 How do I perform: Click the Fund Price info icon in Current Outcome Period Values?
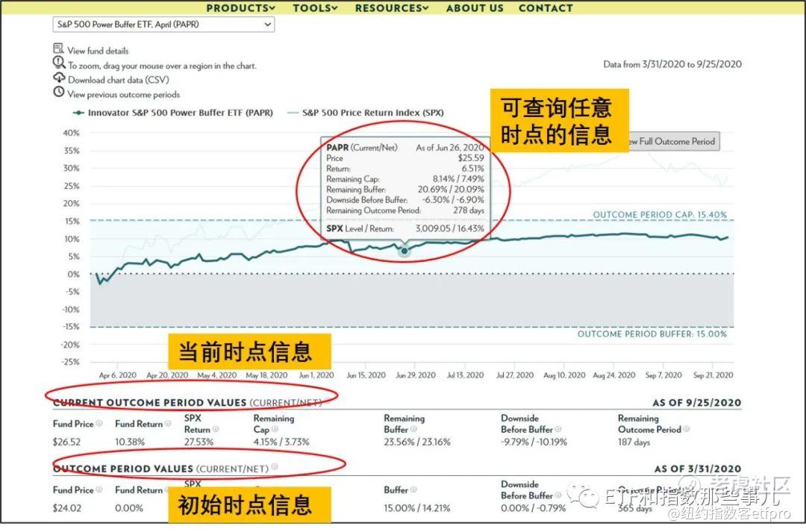pyautogui.click(x=99, y=424)
